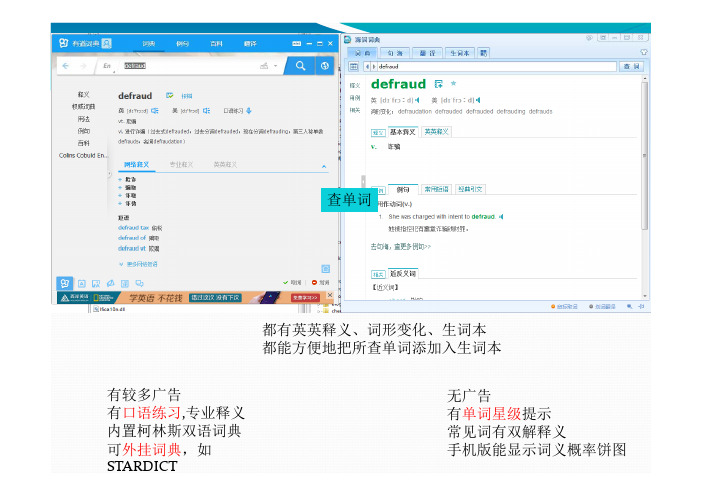Click the star rating icon beside Haici defraud
The height and width of the screenshot is (496, 702).
tap(454, 83)
